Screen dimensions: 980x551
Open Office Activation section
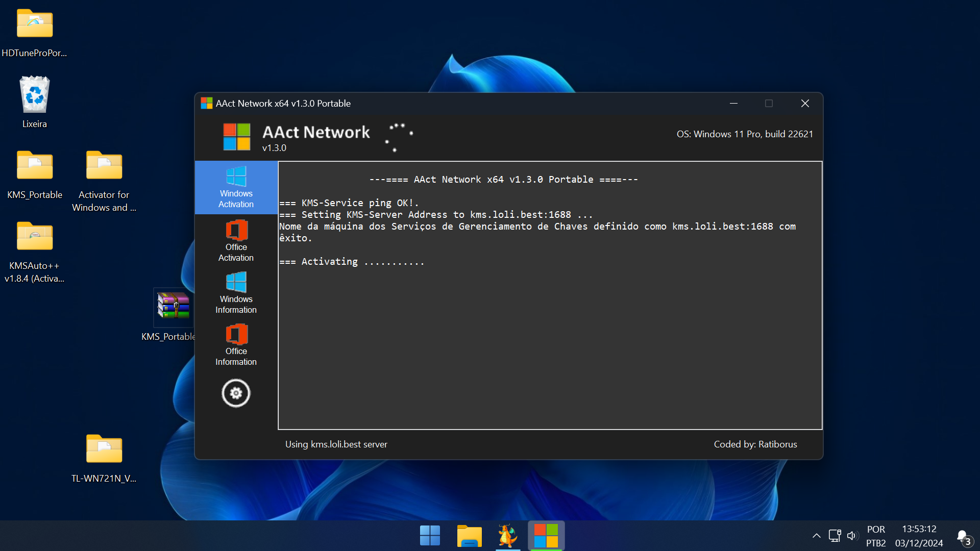(236, 241)
